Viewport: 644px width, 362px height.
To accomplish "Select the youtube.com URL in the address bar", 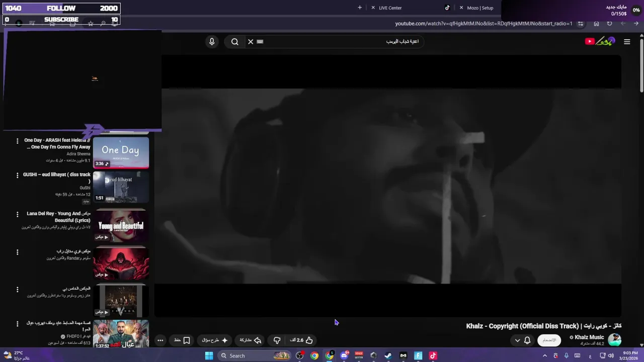I will pyautogui.click(x=484, y=24).
